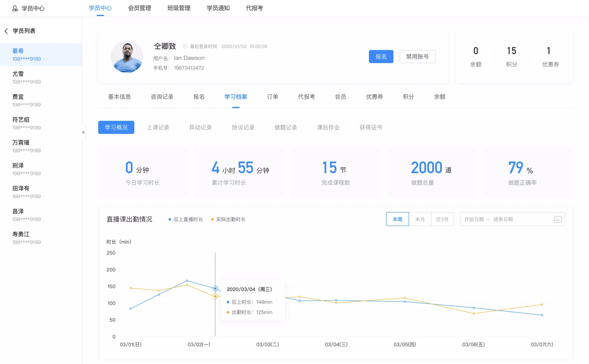Click the collapse sidebar arrow icon

coord(83,132)
